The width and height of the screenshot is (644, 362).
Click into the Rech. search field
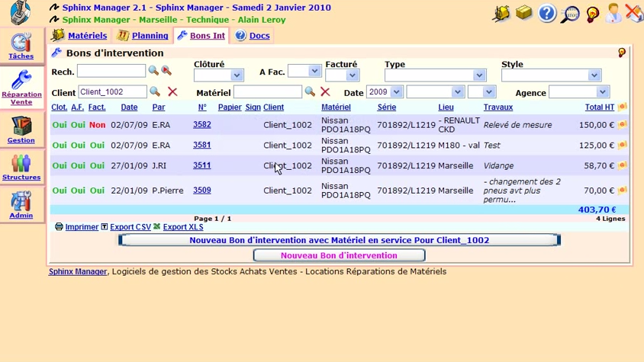click(x=111, y=71)
